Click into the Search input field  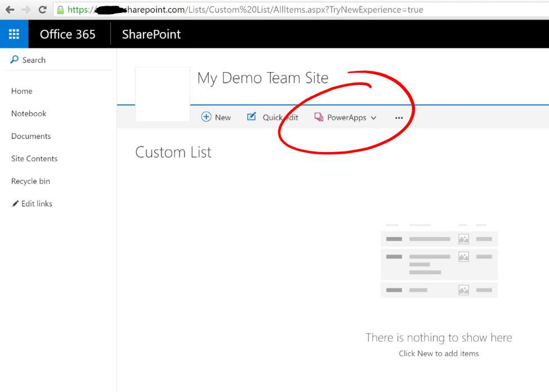point(58,60)
